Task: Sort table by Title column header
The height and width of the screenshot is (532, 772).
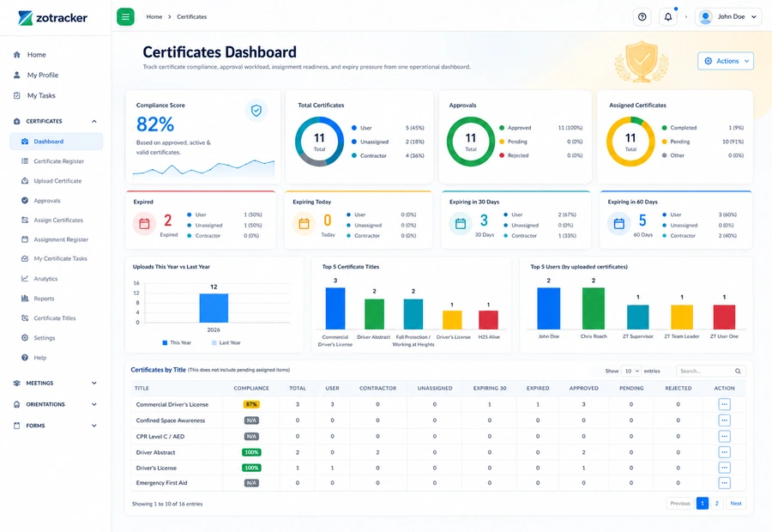Action: coord(142,388)
